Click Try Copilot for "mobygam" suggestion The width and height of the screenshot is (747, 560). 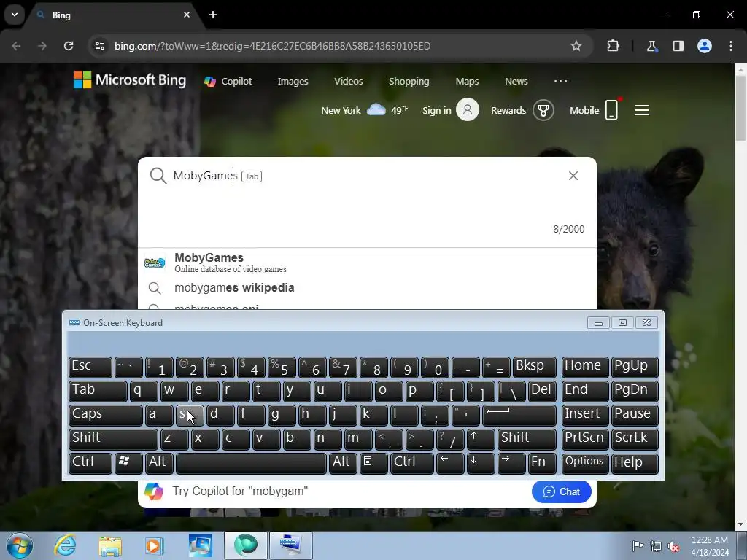point(239,491)
